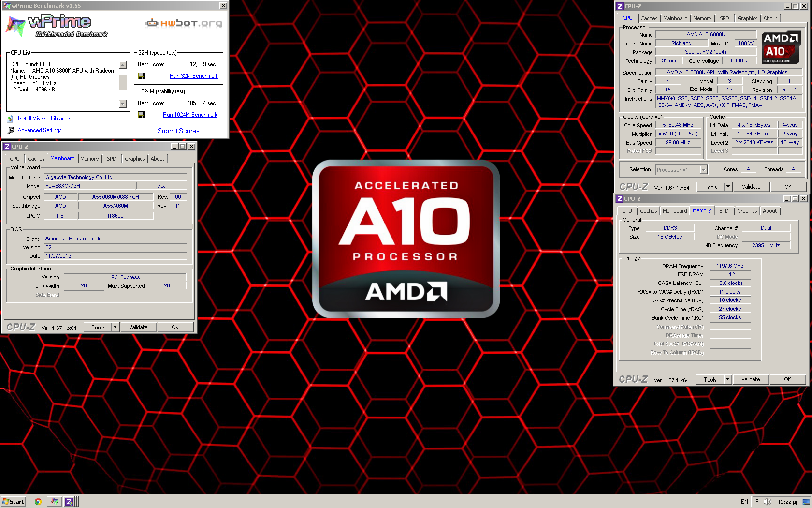812x508 pixels.
Task: Launch Chrome from the taskbar
Action: 38,502
